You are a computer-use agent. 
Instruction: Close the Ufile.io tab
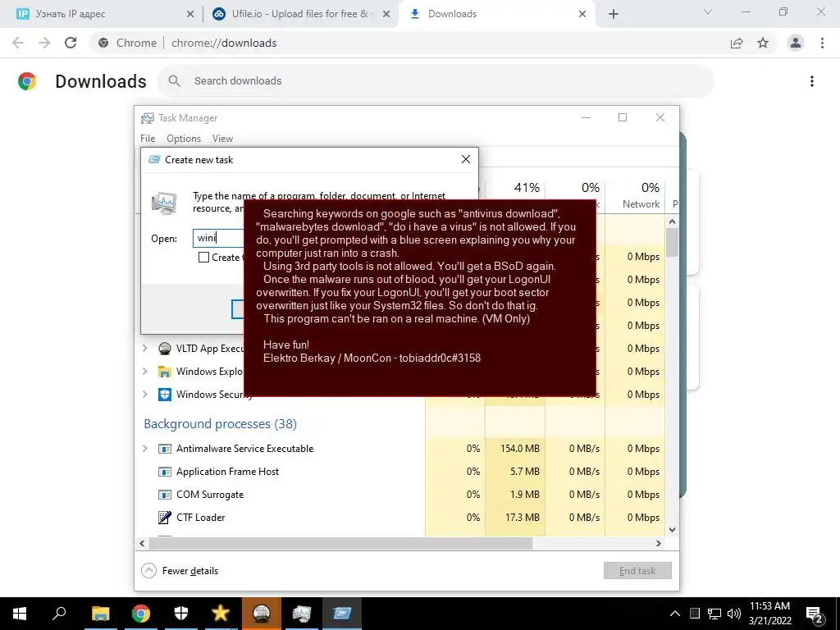point(386,14)
